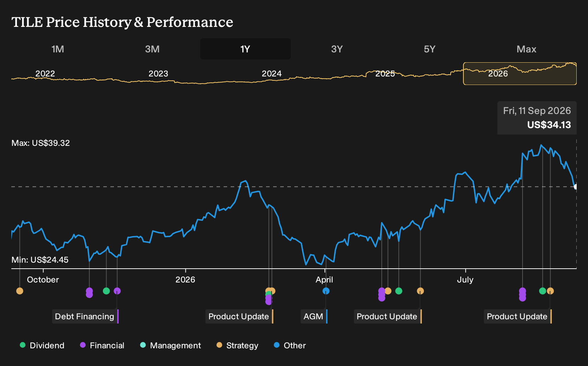This screenshot has width=588, height=366.
Task: Open Product Update label right of AGM
Action: (x=388, y=316)
